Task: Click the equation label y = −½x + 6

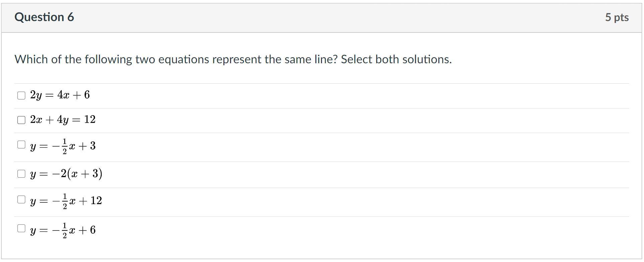Action: point(63,230)
